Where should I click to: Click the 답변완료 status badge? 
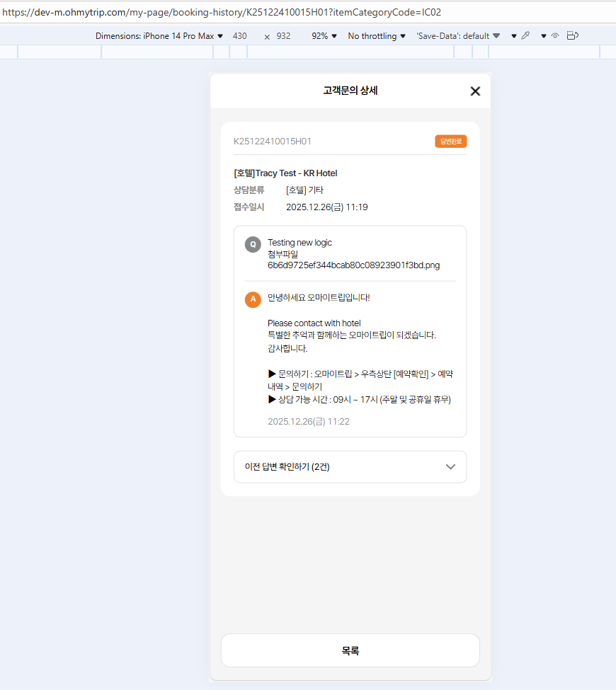451,142
